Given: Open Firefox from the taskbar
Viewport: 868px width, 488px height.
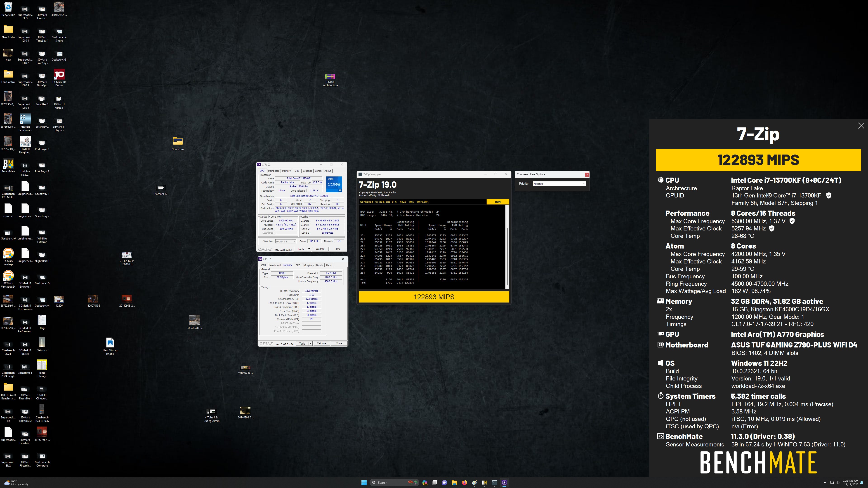Looking at the screenshot, I should 464,483.
